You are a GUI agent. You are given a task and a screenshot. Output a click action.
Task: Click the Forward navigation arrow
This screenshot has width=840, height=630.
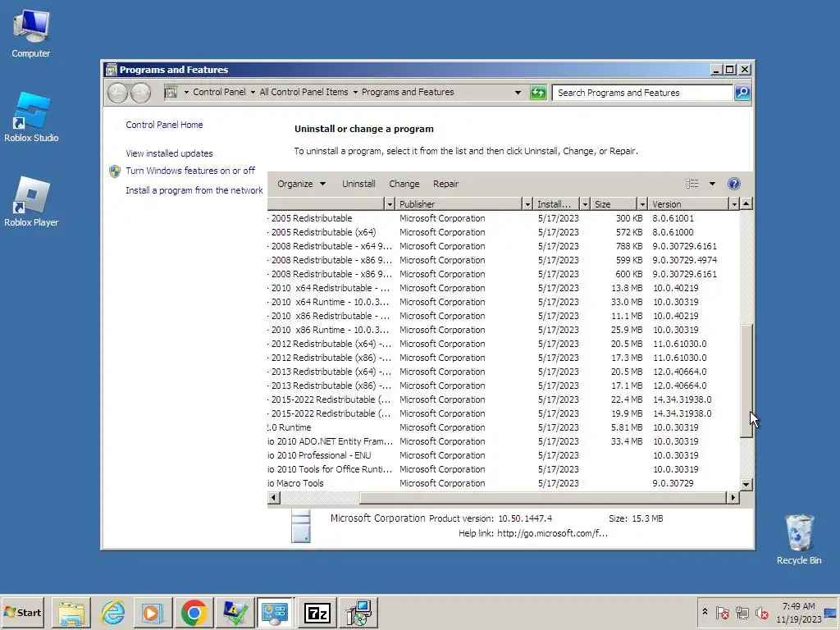pyautogui.click(x=140, y=93)
